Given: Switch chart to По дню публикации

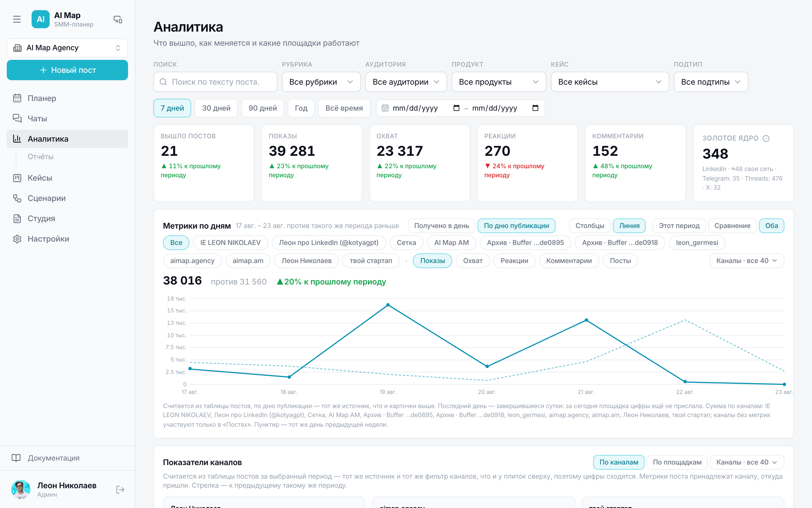Looking at the screenshot, I should tap(517, 226).
